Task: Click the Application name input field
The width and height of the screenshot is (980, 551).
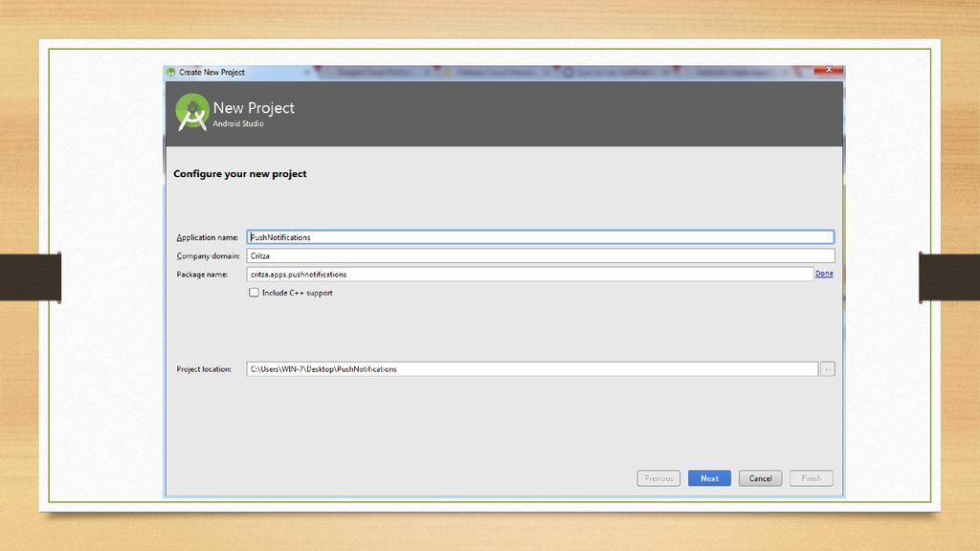Action: tap(540, 237)
